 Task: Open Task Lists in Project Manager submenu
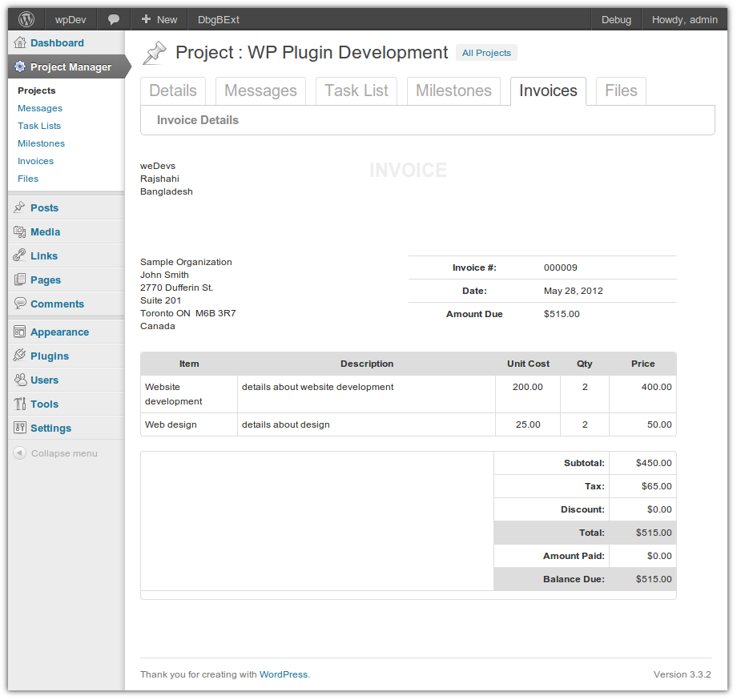[39, 126]
